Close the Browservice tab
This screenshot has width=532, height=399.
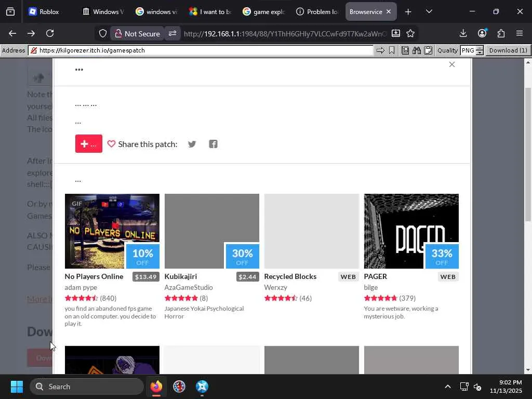point(389,11)
